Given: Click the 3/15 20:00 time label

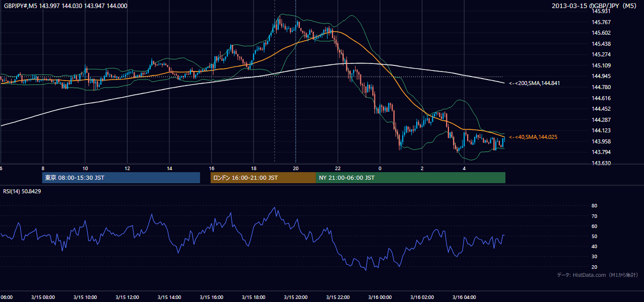Looking at the screenshot, I should 295,297.
